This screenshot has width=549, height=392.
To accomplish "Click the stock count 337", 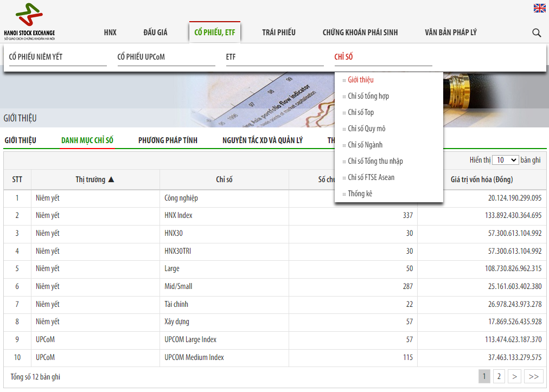I will 407,216.
